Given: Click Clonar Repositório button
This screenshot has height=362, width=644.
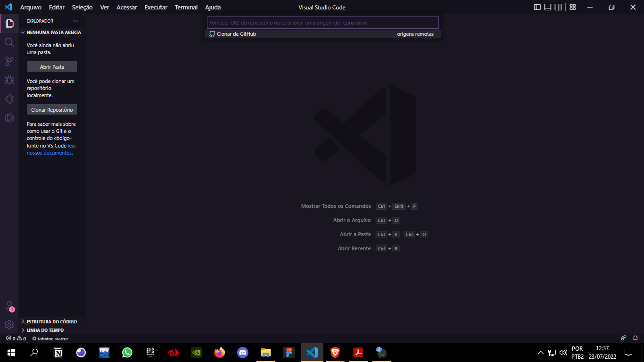Looking at the screenshot, I should point(52,109).
